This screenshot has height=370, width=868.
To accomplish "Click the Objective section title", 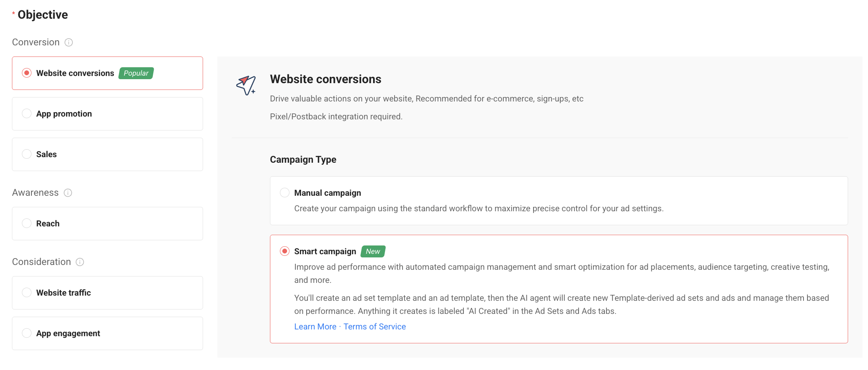I will pyautogui.click(x=43, y=15).
